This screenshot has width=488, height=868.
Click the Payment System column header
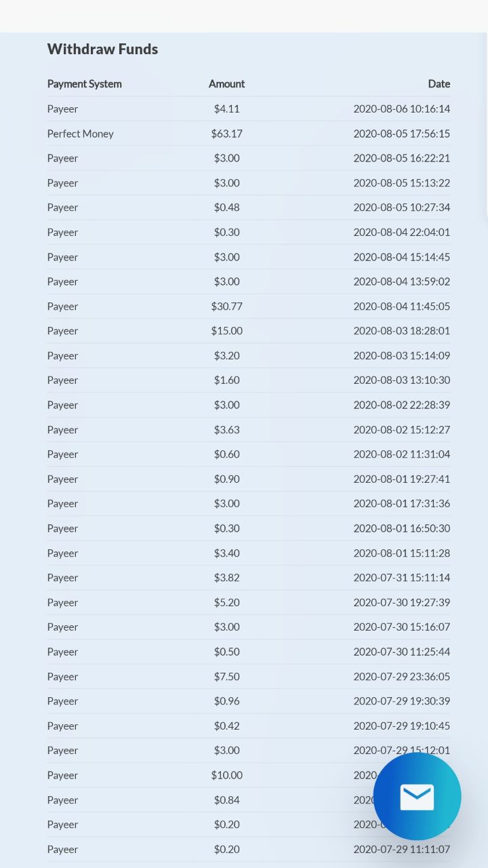85,84
